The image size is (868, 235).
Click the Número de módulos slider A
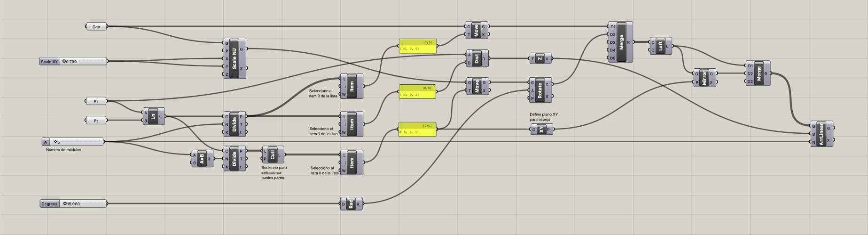(x=77, y=142)
